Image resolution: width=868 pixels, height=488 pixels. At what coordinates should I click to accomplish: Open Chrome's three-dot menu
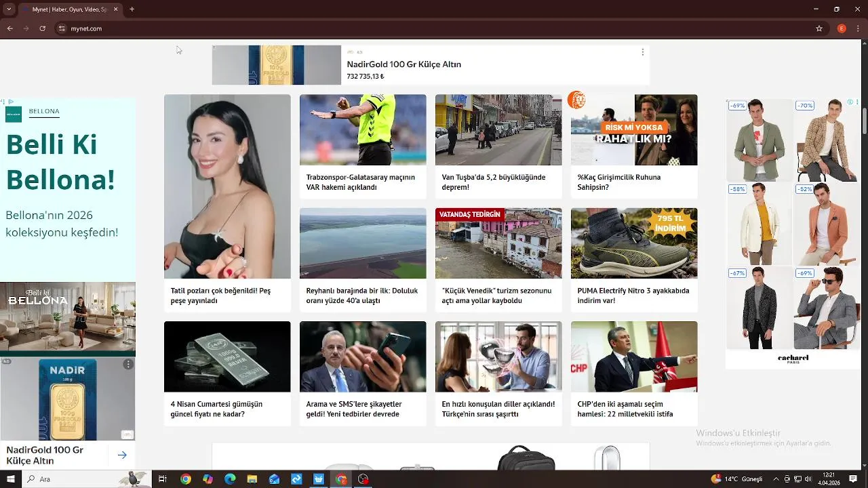(x=859, y=28)
